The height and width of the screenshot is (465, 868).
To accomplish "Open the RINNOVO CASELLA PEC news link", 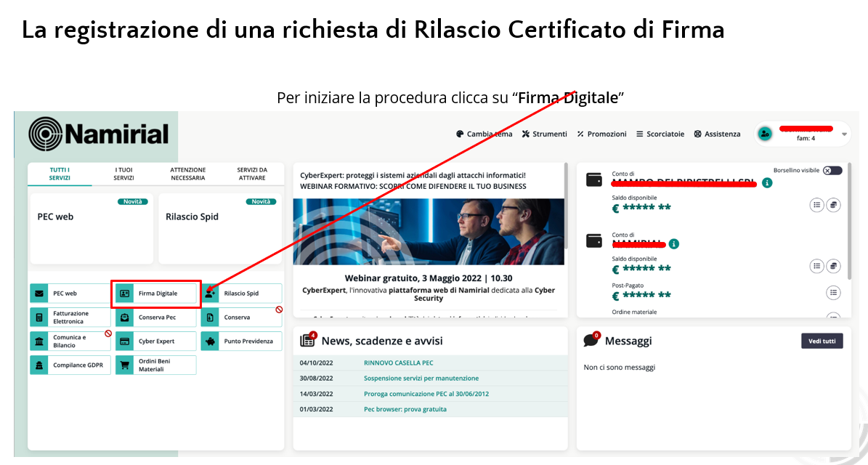I will [x=399, y=363].
